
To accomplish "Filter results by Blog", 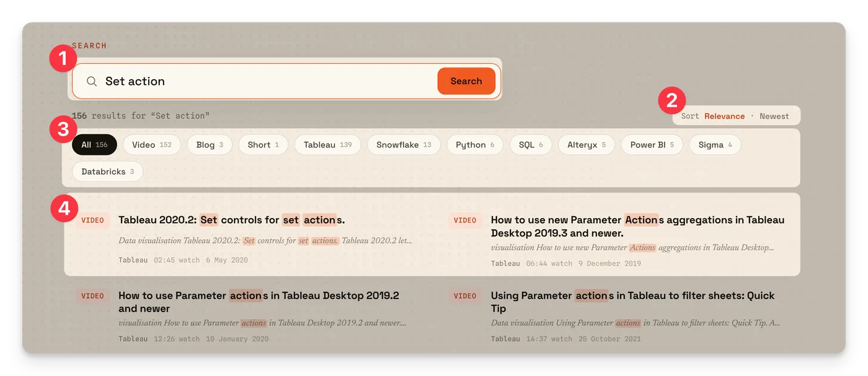I will [x=210, y=145].
